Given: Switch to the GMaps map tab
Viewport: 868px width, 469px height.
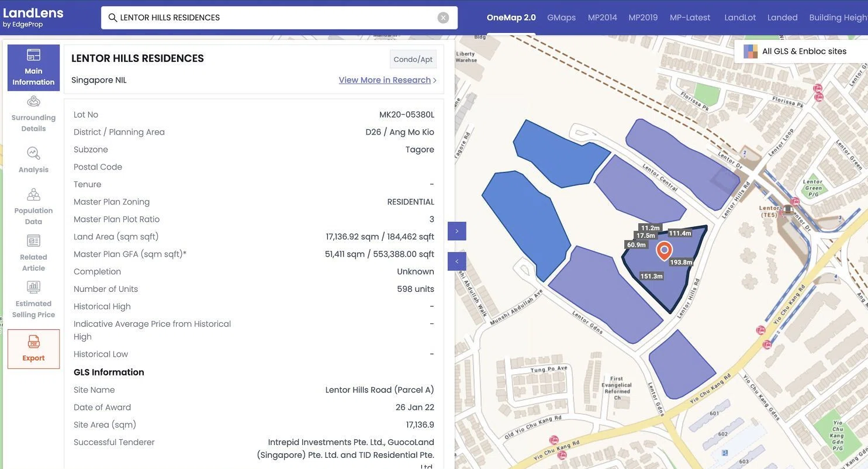Looking at the screenshot, I should 561,18.
